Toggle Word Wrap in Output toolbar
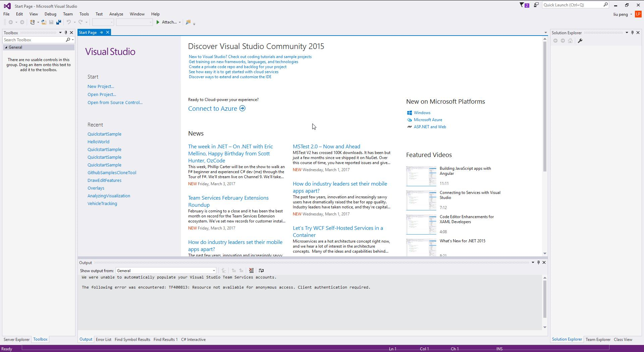This screenshot has width=644, height=352. pyautogui.click(x=261, y=270)
